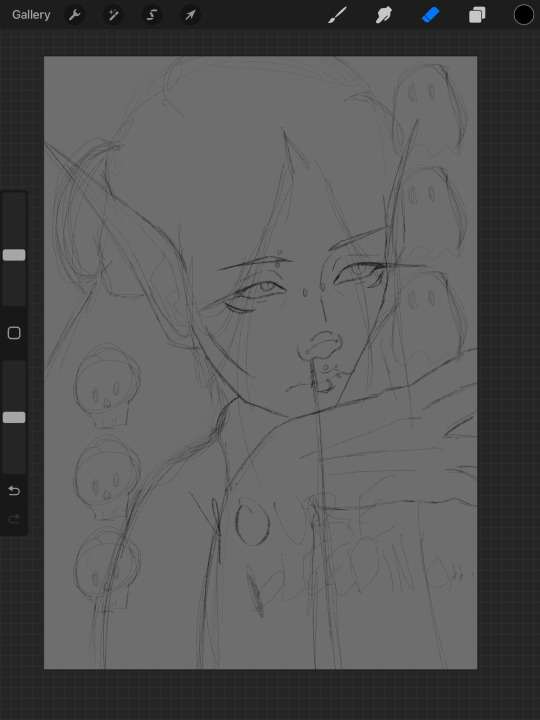Redo the last undone stroke
The image size is (540, 720).
coord(14,519)
